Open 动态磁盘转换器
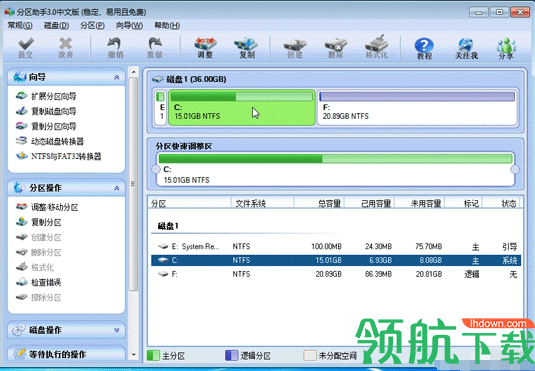The width and height of the screenshot is (535, 371). click(50, 141)
